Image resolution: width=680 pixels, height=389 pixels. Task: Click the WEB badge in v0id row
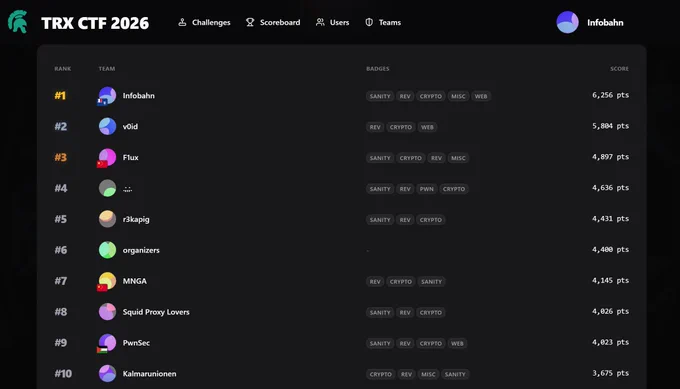[x=427, y=127]
